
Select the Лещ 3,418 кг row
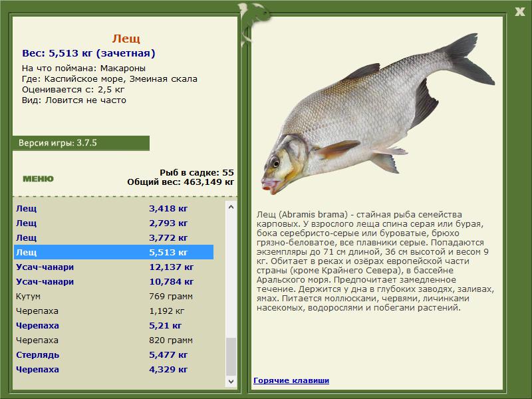pyautogui.click(x=114, y=208)
